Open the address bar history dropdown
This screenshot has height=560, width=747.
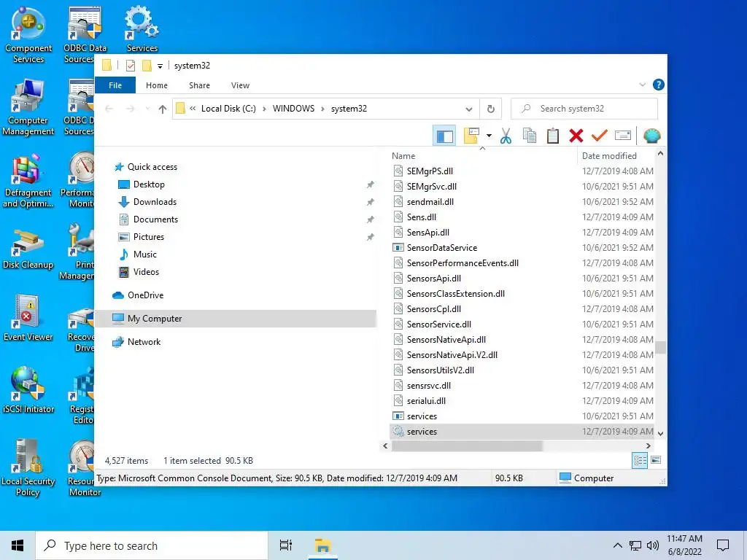[x=469, y=109]
